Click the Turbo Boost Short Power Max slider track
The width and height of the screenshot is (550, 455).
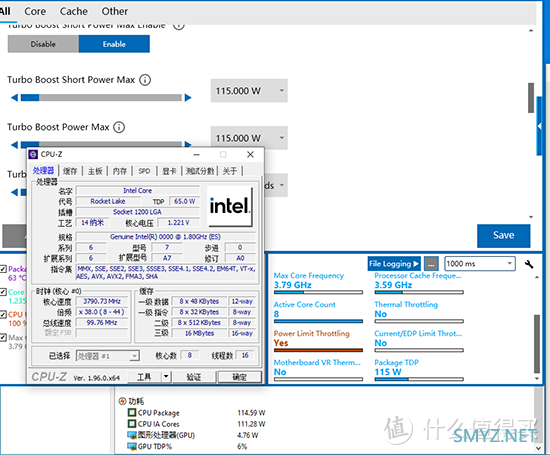click(x=101, y=98)
